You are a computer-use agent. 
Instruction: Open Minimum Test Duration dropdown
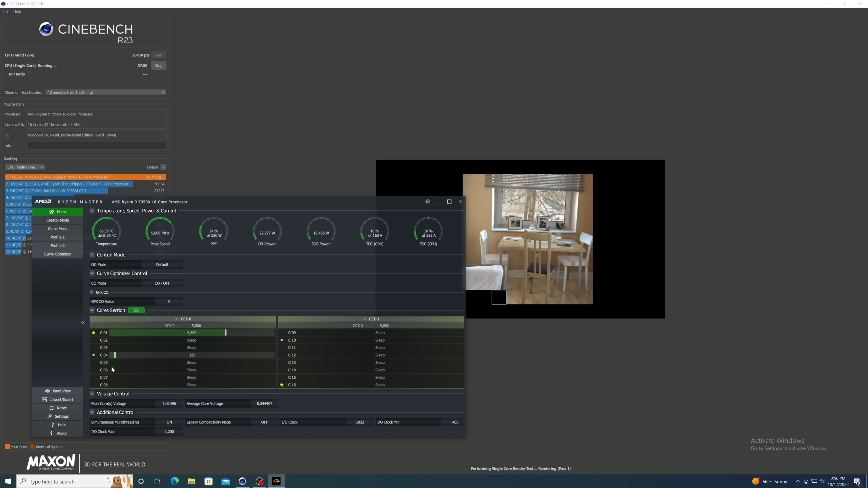pos(106,92)
